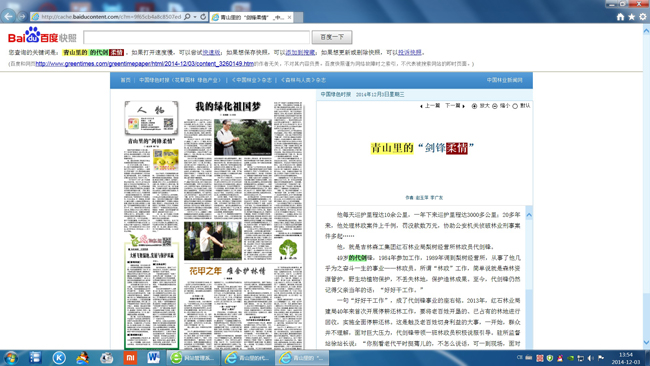
Task: Open the 快速版 link
Action: (211, 53)
